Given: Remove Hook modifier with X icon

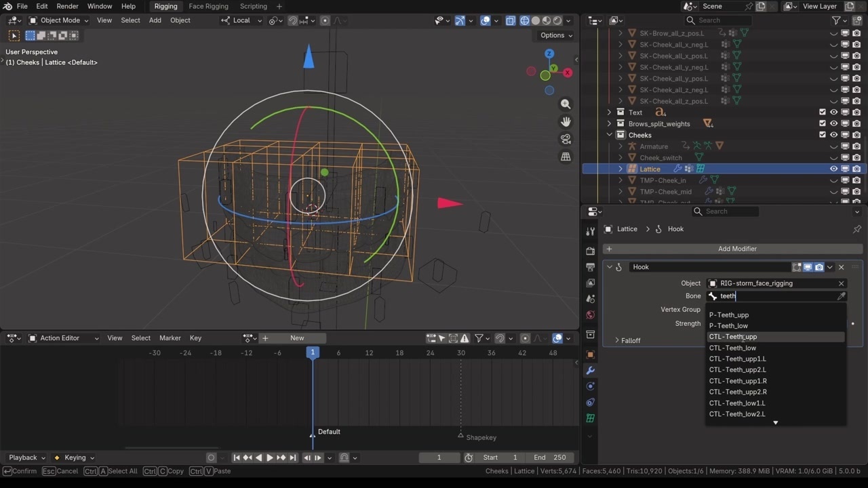Looking at the screenshot, I should (841, 267).
